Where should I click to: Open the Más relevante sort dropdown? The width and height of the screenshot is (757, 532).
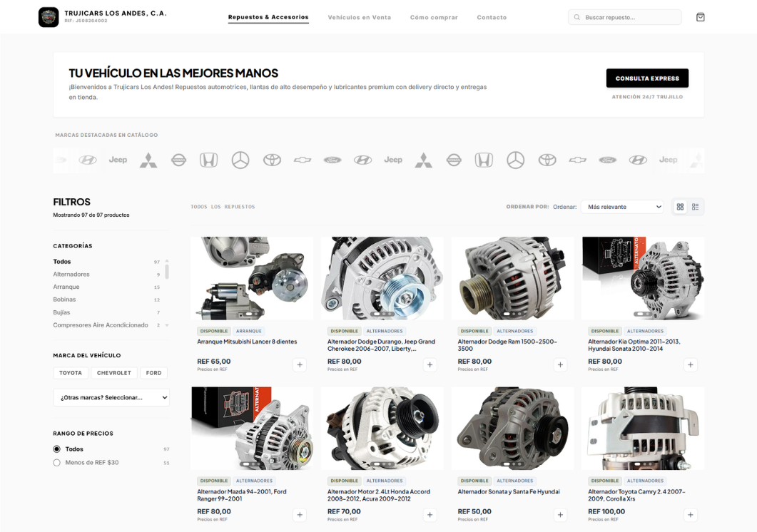pos(622,207)
